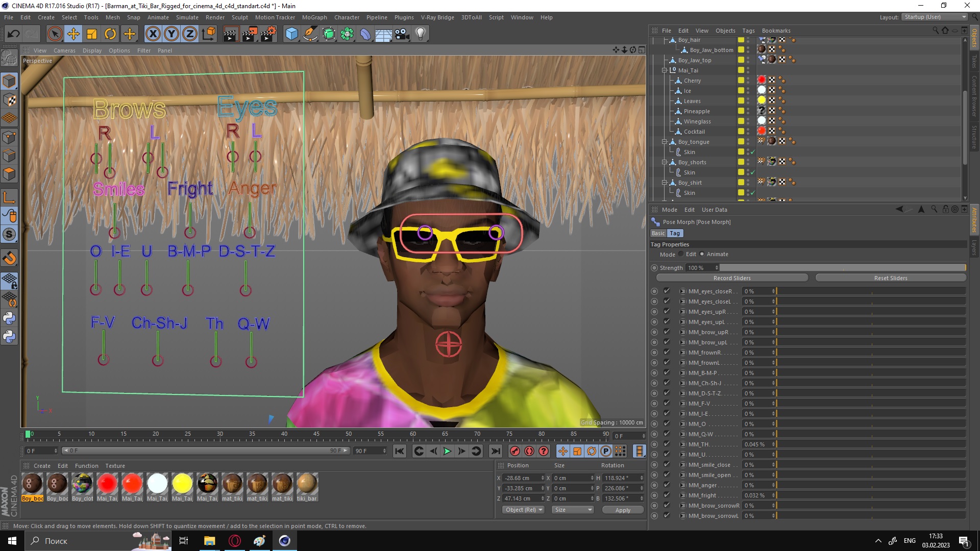
Task: Toggle Autokeying button
Action: pos(529,451)
